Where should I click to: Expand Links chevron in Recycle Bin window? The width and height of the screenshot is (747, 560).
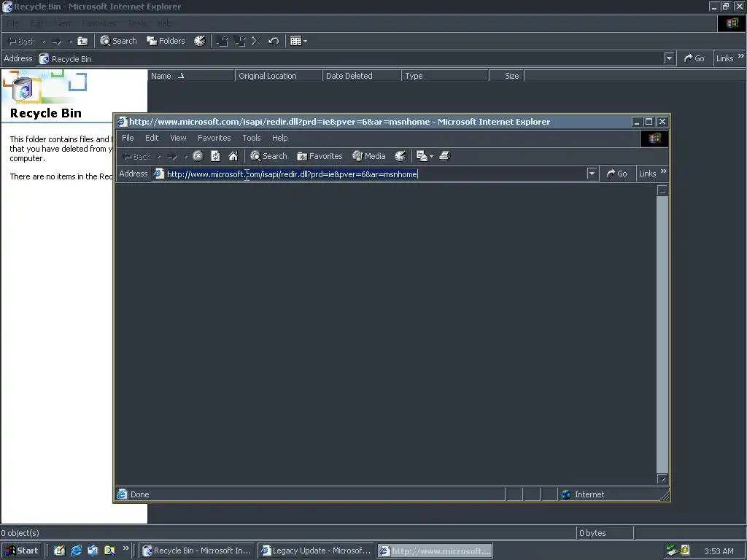pyautogui.click(x=741, y=56)
